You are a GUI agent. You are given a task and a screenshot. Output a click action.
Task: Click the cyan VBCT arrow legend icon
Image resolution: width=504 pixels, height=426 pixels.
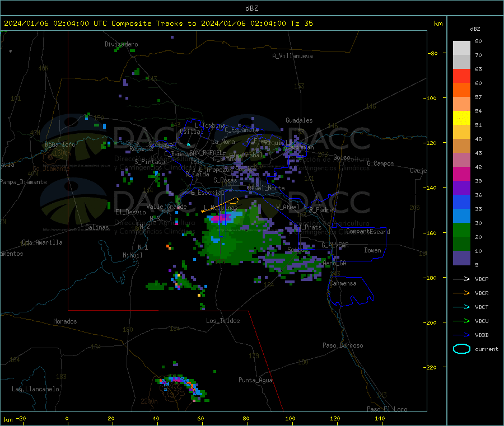pyautogui.click(x=461, y=307)
